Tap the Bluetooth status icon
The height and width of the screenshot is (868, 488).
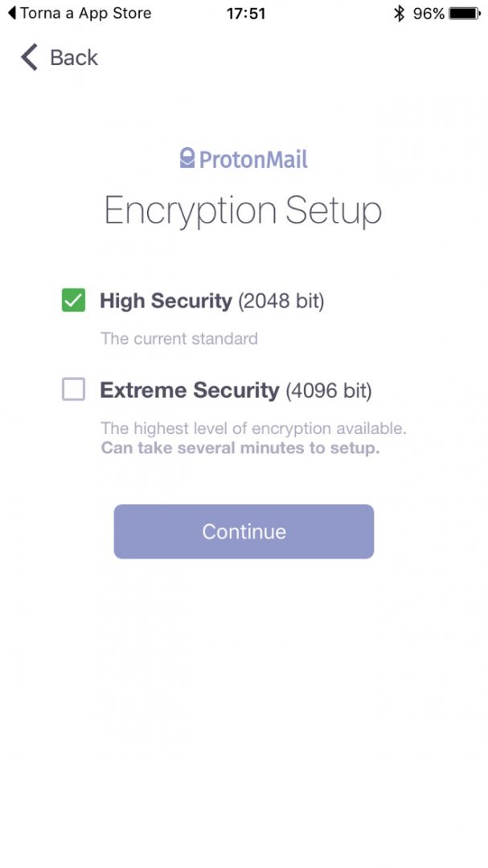point(400,13)
